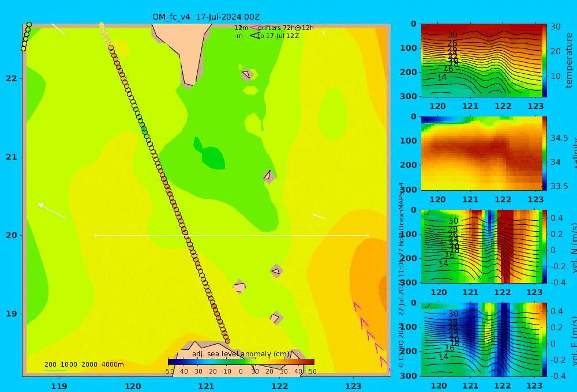Click the map title OM_fc_v4 17-Jul-2024 00Z

tap(206, 17)
